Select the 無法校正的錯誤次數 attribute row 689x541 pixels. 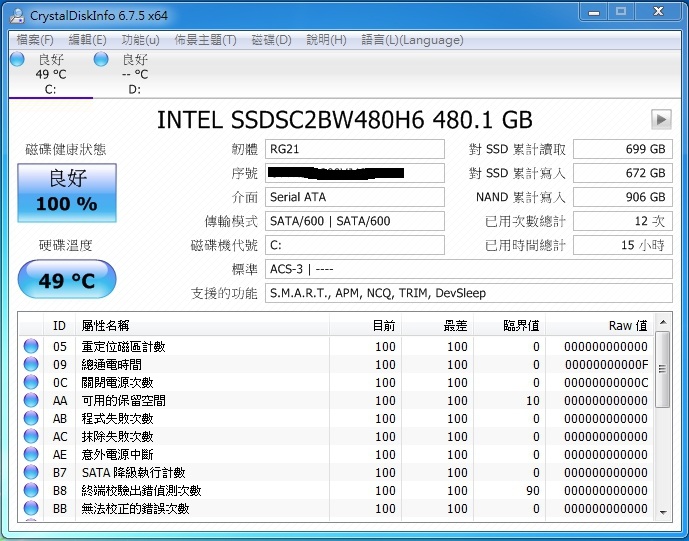coord(336,508)
